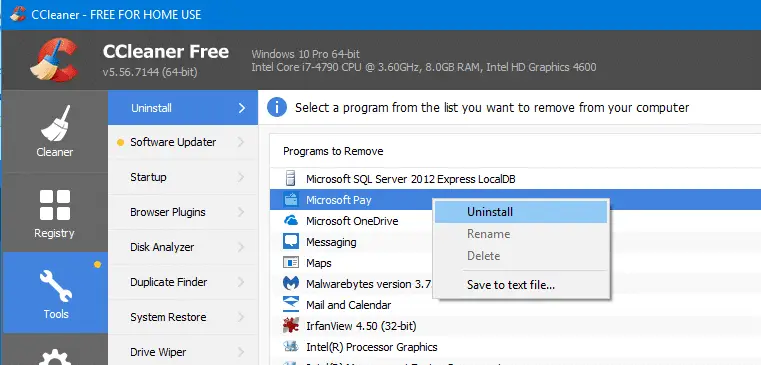Click the Windows 10 Pro 64-bit text
Screen dimensions: 761x365
[x=306, y=54]
